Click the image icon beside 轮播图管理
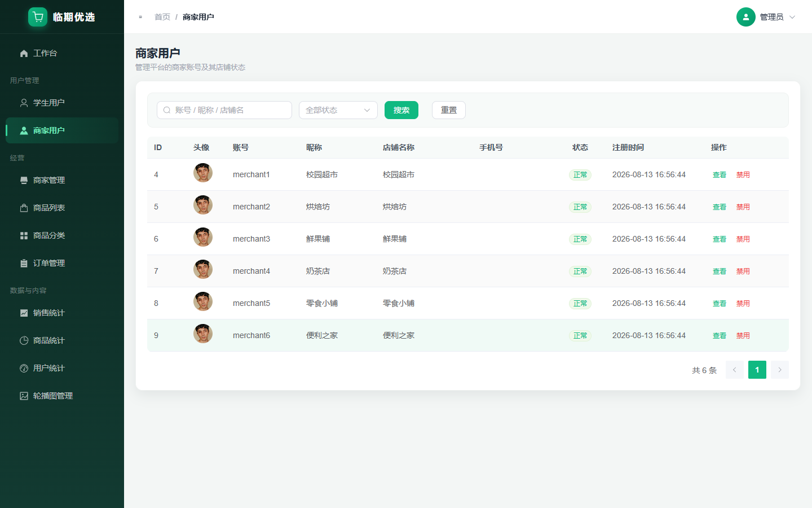The image size is (812, 508). (24, 396)
